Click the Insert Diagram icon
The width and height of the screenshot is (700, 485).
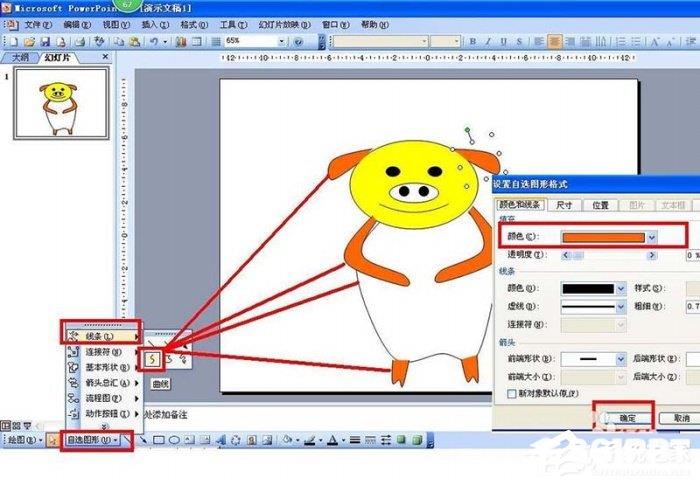click(x=236, y=440)
